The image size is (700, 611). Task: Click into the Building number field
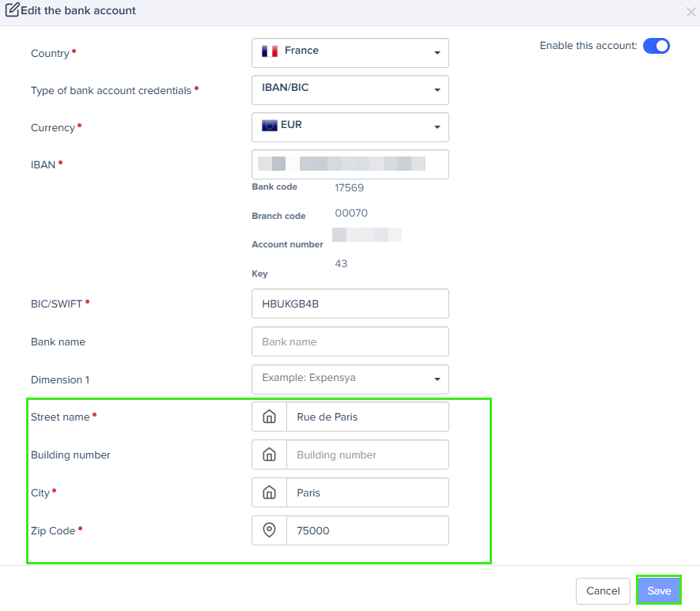(x=368, y=454)
